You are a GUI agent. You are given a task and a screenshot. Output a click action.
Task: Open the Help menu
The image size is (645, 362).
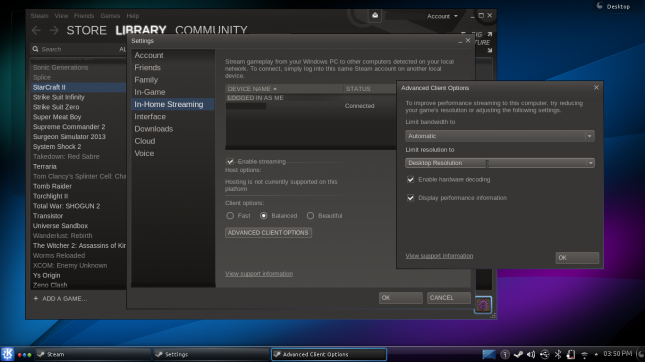132,16
